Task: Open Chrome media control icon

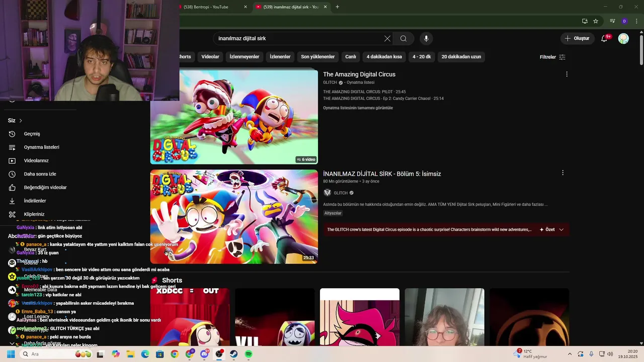Action: click(612, 21)
